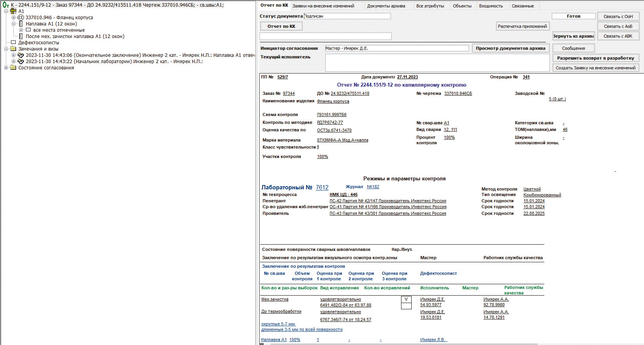Collapse the Замечания и визы tree node

6,49
